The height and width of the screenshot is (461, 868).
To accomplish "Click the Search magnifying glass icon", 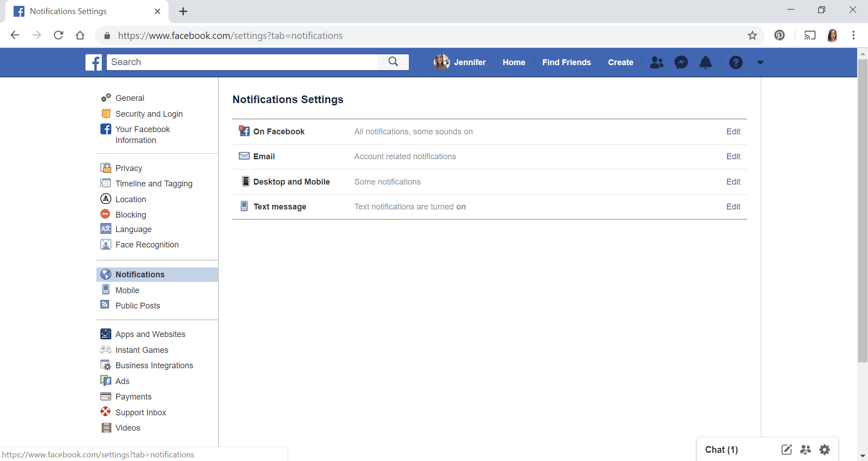I will click(x=393, y=62).
